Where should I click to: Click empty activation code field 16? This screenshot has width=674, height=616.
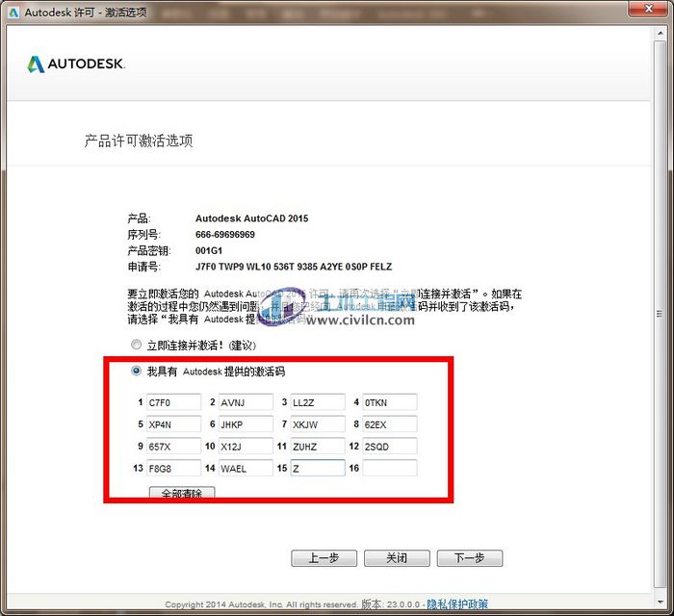coord(390,468)
